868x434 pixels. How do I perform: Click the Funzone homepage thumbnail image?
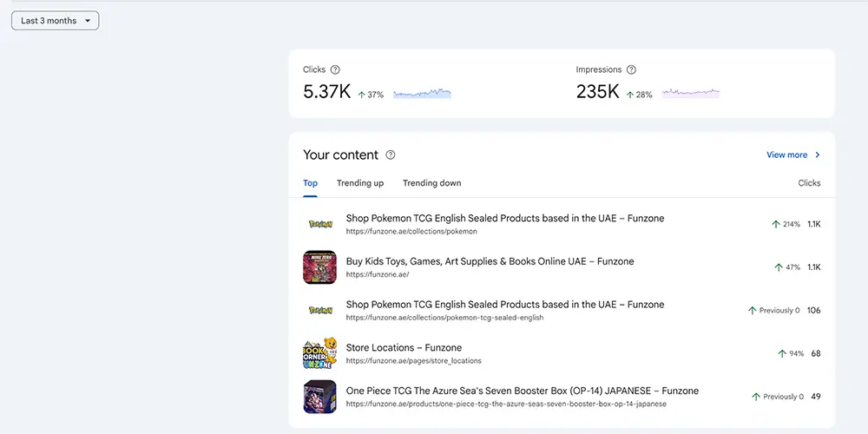tap(319, 267)
